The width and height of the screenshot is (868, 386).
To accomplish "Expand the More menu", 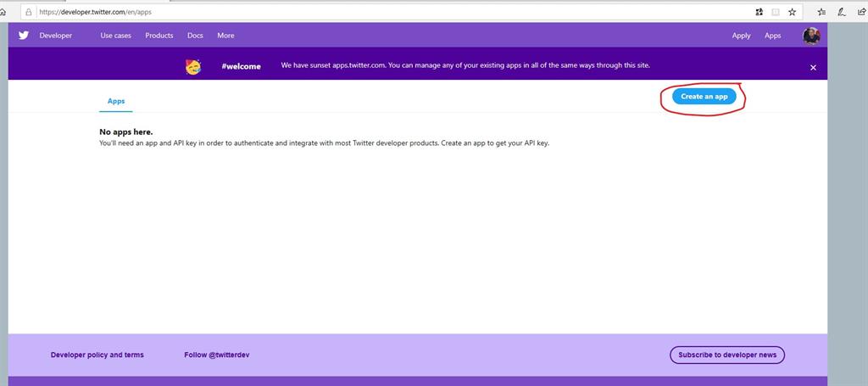I will (225, 36).
